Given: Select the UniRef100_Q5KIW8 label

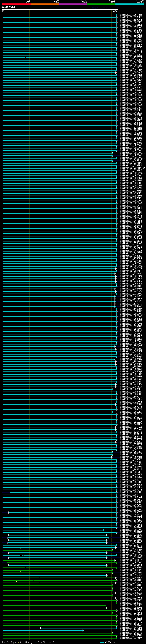Looking at the screenshot, I should click(131, 580).
